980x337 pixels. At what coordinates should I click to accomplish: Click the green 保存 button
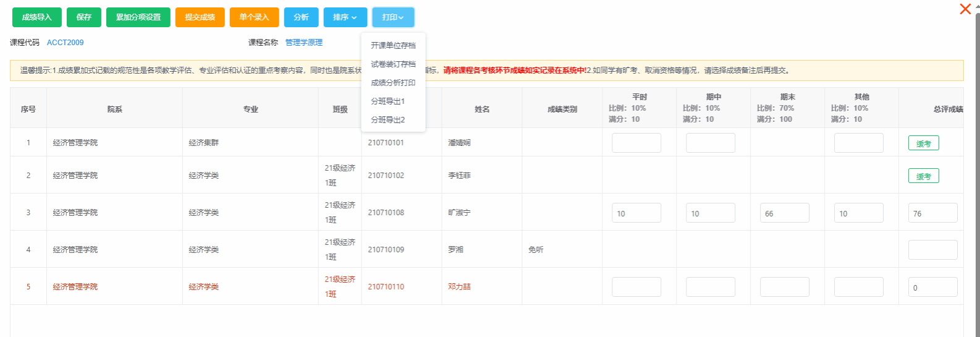[x=84, y=17]
